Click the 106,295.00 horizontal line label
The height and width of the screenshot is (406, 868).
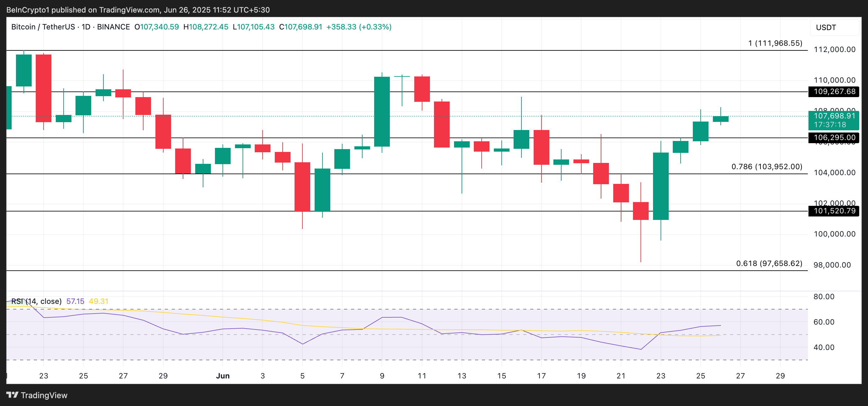pos(834,138)
